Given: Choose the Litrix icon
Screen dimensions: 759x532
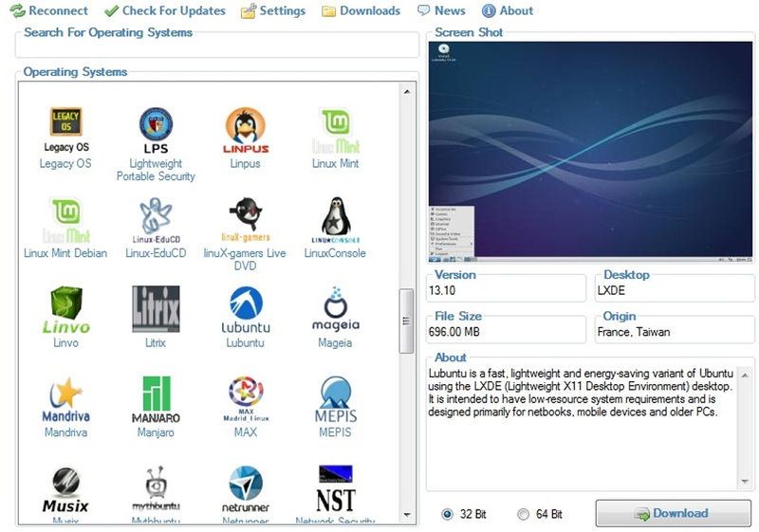Looking at the screenshot, I should tap(156, 308).
